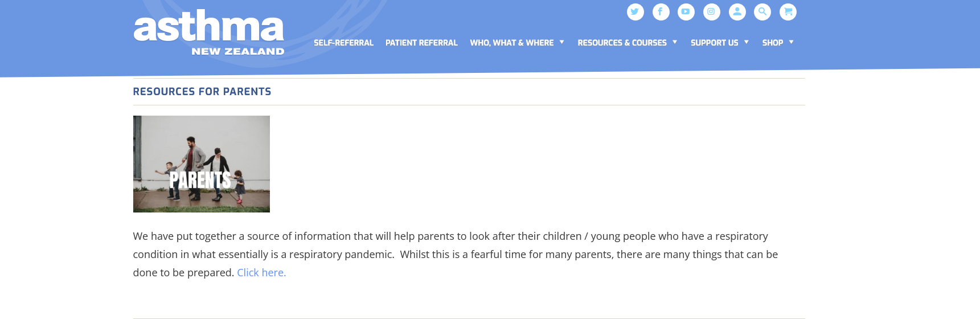
Task: Select the Resources & Courses text label
Action: coord(622,43)
